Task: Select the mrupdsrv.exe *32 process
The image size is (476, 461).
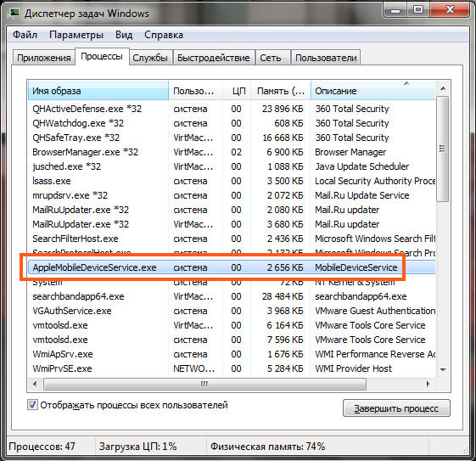Action: pyautogui.click(x=232, y=195)
